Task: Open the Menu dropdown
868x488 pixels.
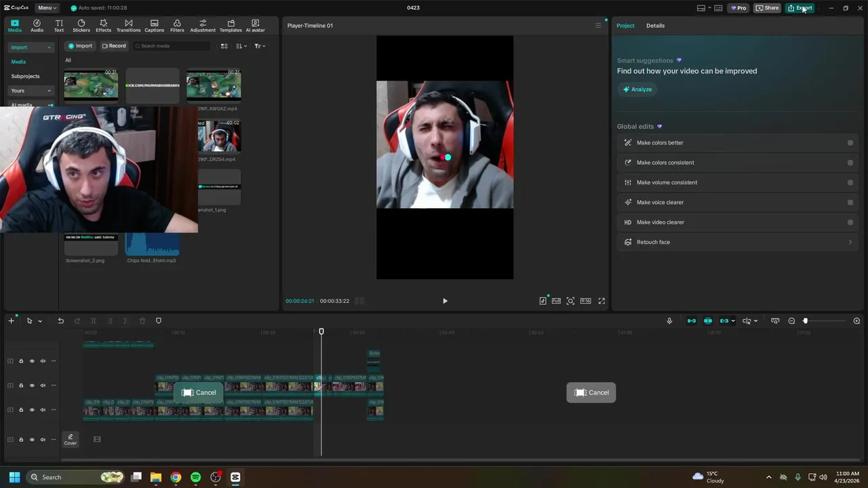Action: pos(47,8)
